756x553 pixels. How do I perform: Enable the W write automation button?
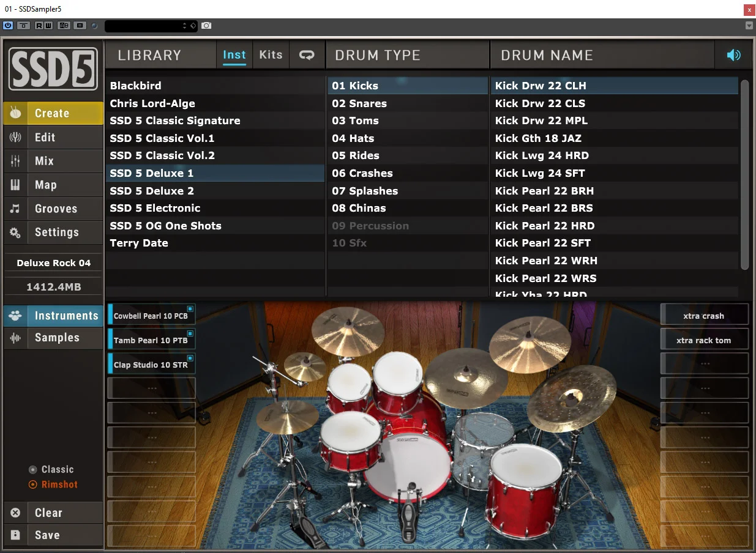[48, 26]
